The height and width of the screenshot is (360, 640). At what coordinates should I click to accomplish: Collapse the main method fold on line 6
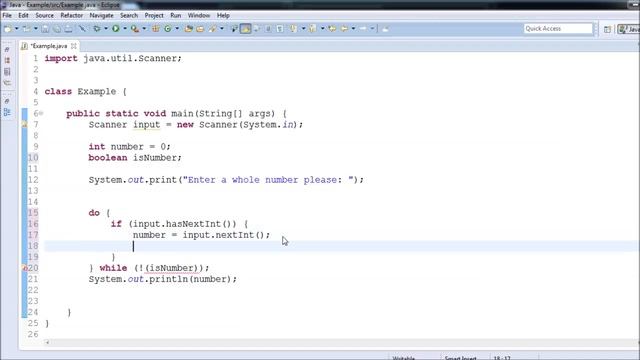(x=41, y=113)
